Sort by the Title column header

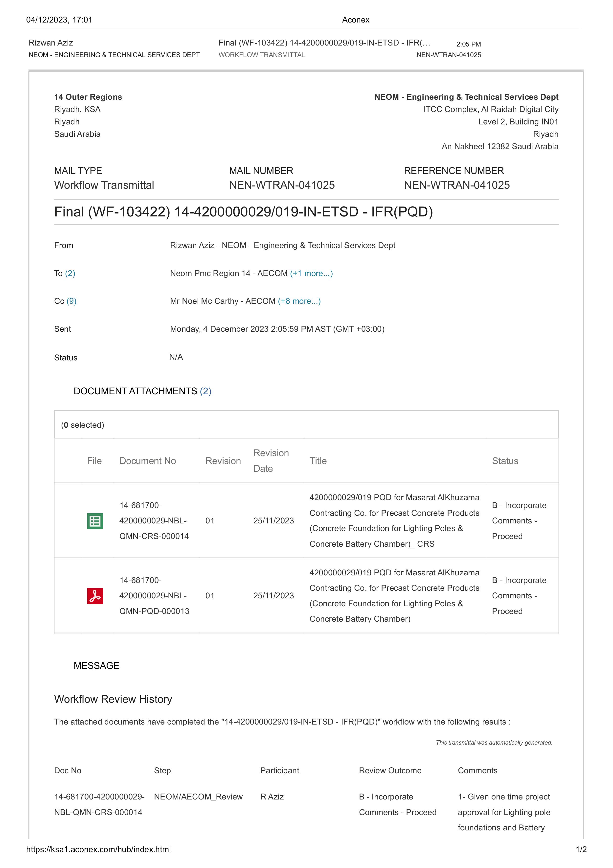[x=318, y=461]
